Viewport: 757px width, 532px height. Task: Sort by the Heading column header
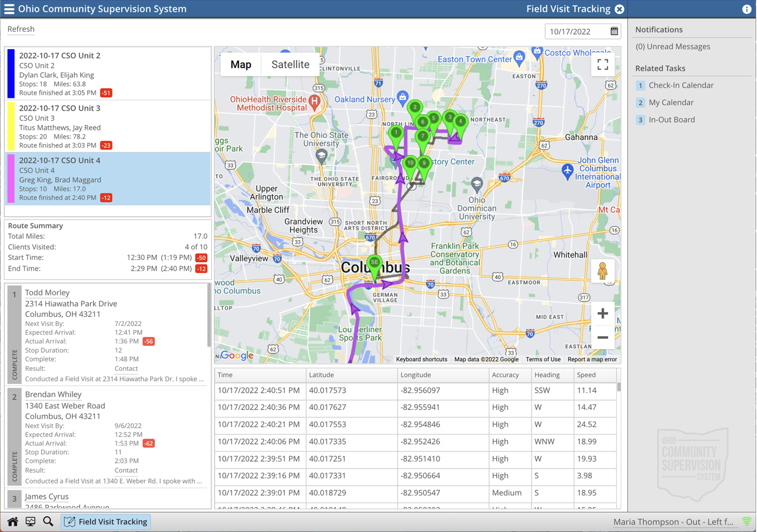[553, 375]
